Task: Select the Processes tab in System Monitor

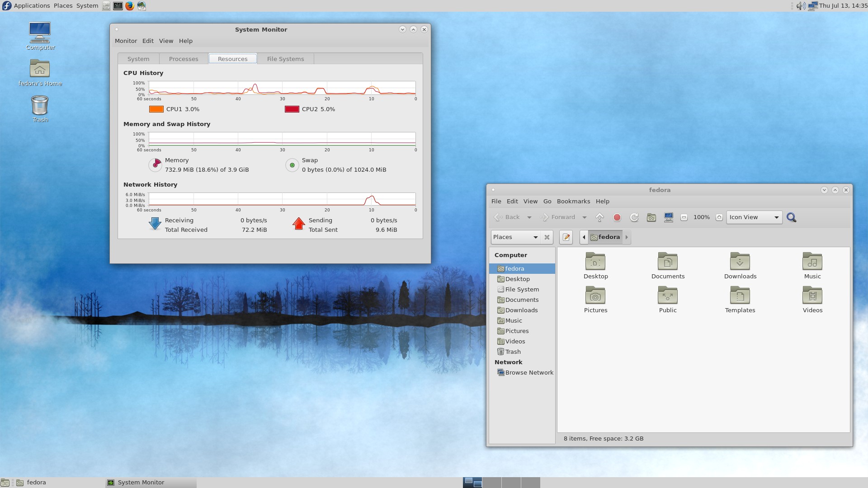Action: pos(183,58)
